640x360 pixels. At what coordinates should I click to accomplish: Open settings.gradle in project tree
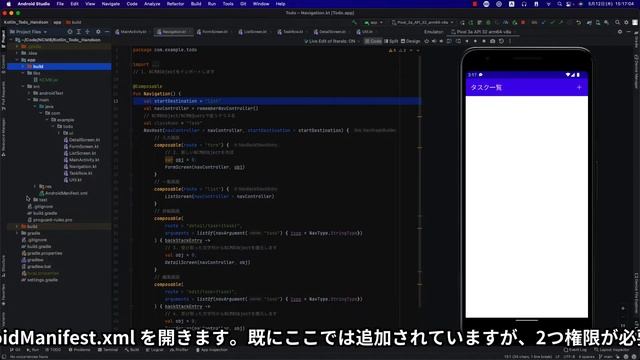click(x=42, y=280)
